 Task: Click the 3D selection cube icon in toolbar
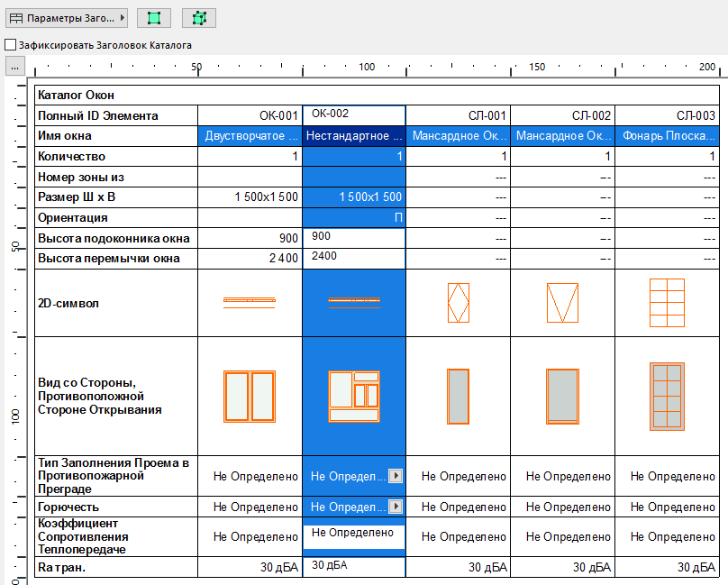click(199, 18)
